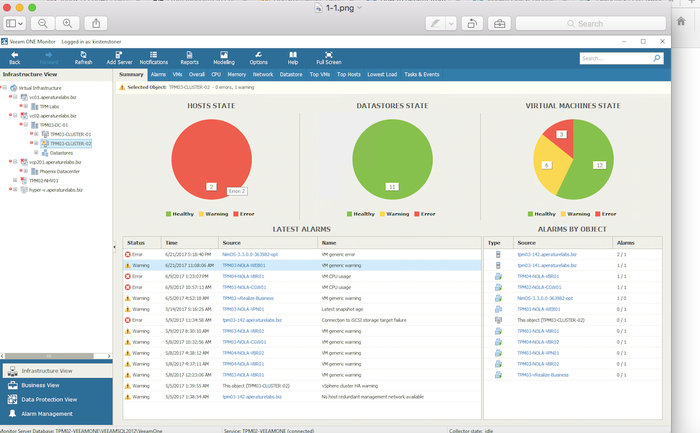Viewport: 700px width, 433px height.
Task: Click the Refresh toolbar icon
Action: click(83, 56)
